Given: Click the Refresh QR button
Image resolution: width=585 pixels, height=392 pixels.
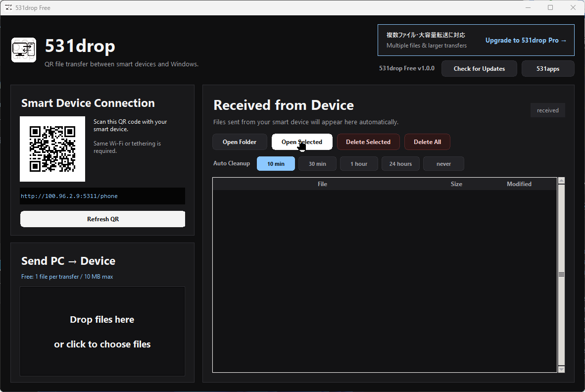Looking at the screenshot, I should 102,219.
